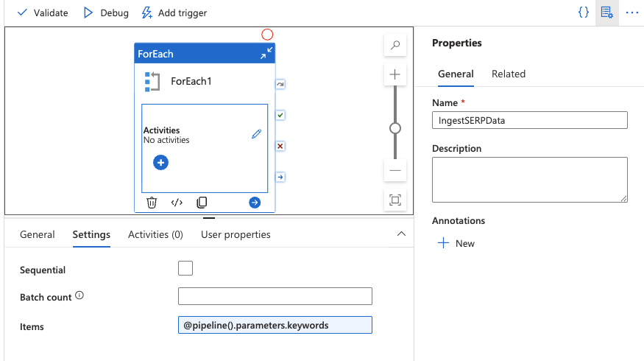The height and width of the screenshot is (361, 644).
Task: Click the red failure output connector
Action: (x=280, y=147)
